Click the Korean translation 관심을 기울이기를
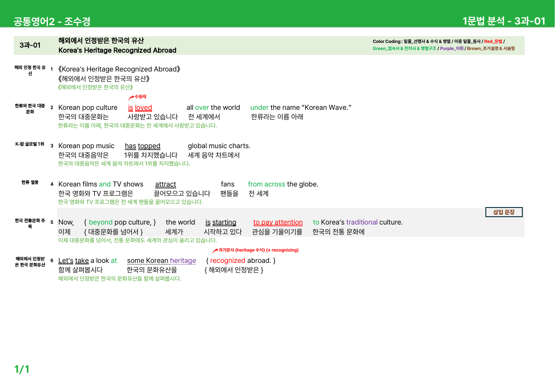The height and width of the screenshot is (392, 555). pos(277,232)
